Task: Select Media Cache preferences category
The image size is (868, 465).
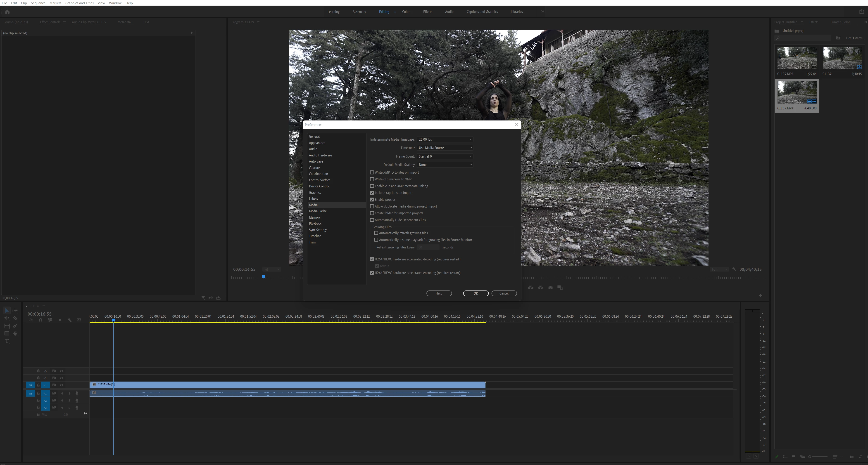Action: pos(318,211)
